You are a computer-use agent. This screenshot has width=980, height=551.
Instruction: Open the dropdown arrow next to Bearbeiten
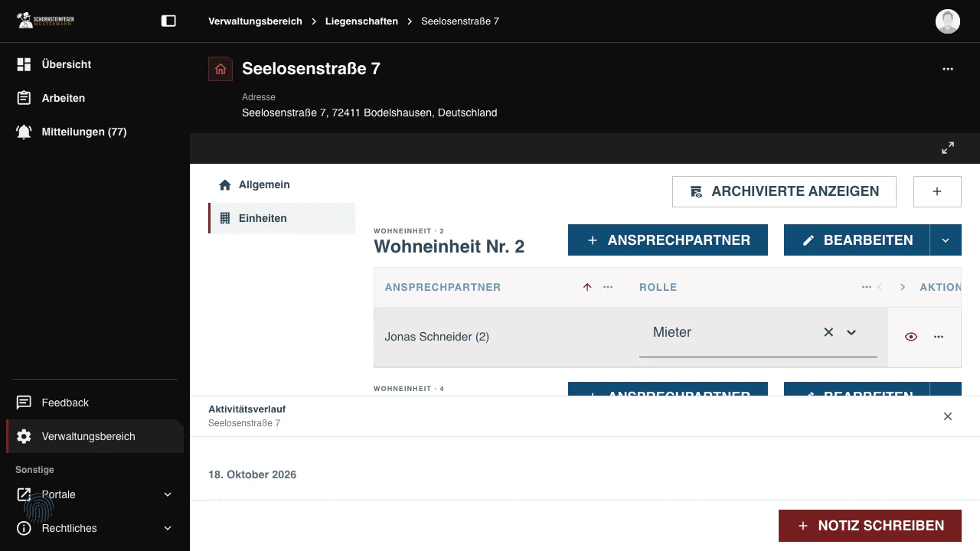pos(946,240)
